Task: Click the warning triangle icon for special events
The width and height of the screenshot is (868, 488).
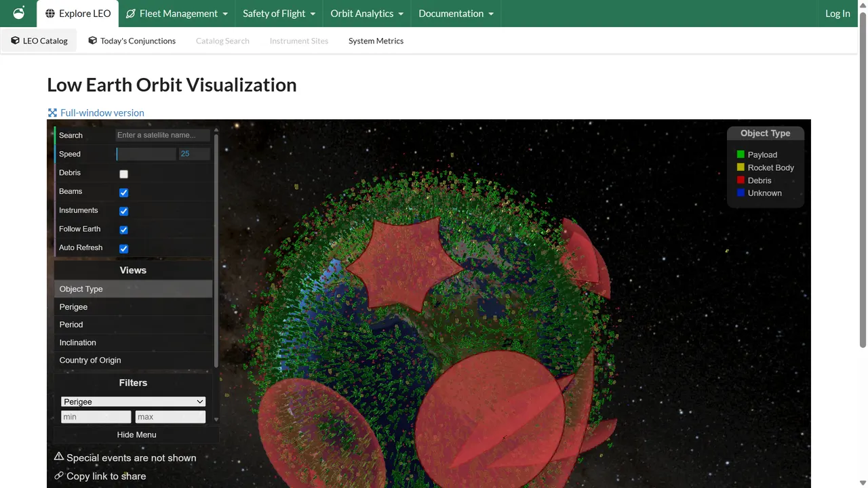Action: pos(59,457)
